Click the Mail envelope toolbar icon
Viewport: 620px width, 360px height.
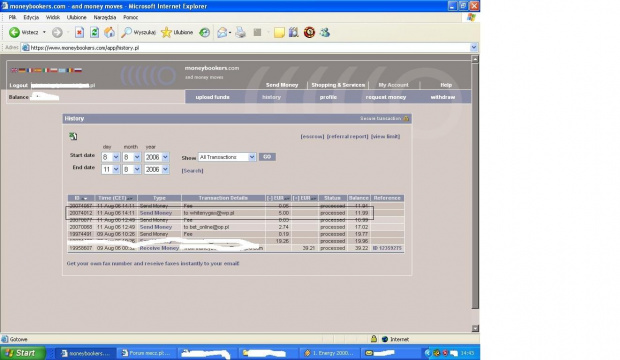[x=222, y=32]
